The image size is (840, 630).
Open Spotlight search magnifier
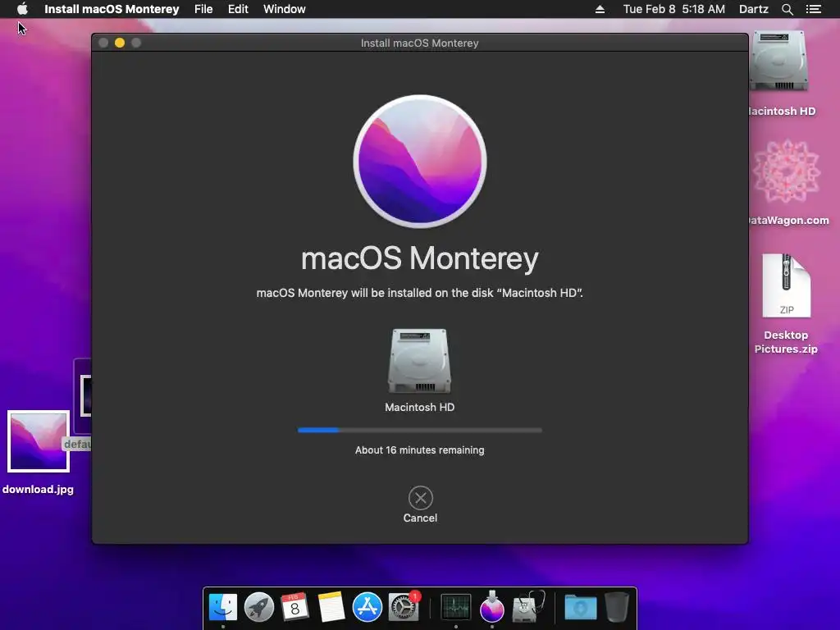pyautogui.click(x=787, y=9)
